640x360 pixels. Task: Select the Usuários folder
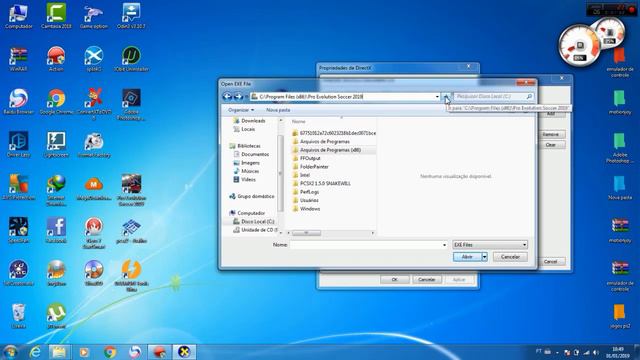[305, 200]
